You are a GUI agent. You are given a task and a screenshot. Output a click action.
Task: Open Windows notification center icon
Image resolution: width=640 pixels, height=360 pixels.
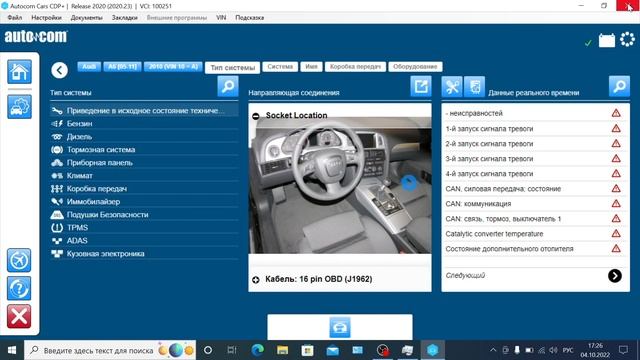point(623,350)
